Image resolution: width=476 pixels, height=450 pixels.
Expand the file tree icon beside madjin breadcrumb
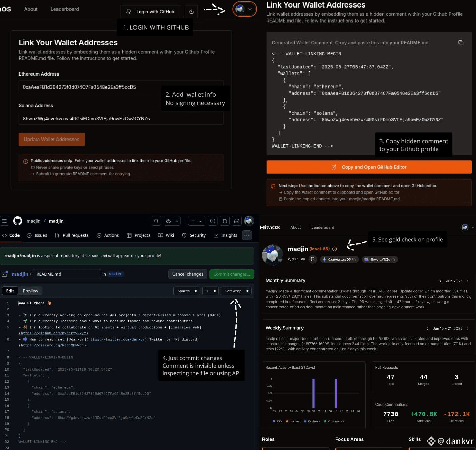coord(5,274)
